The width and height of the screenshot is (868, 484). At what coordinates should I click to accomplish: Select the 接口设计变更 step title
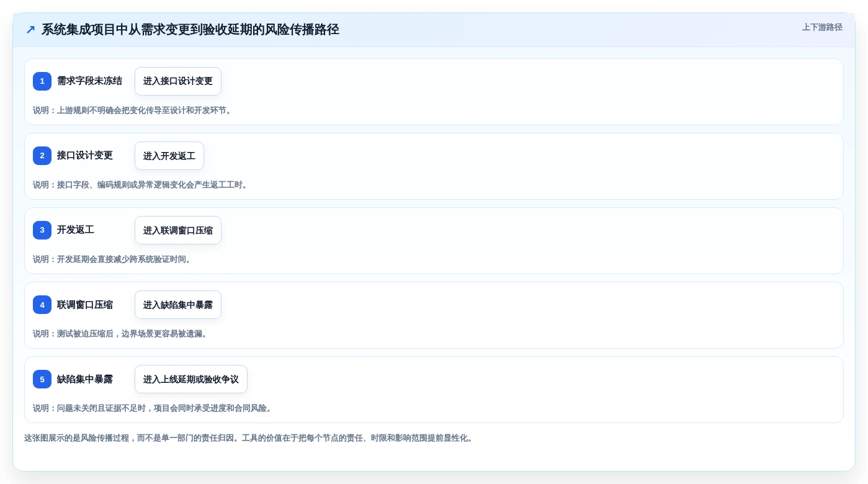[x=85, y=156]
